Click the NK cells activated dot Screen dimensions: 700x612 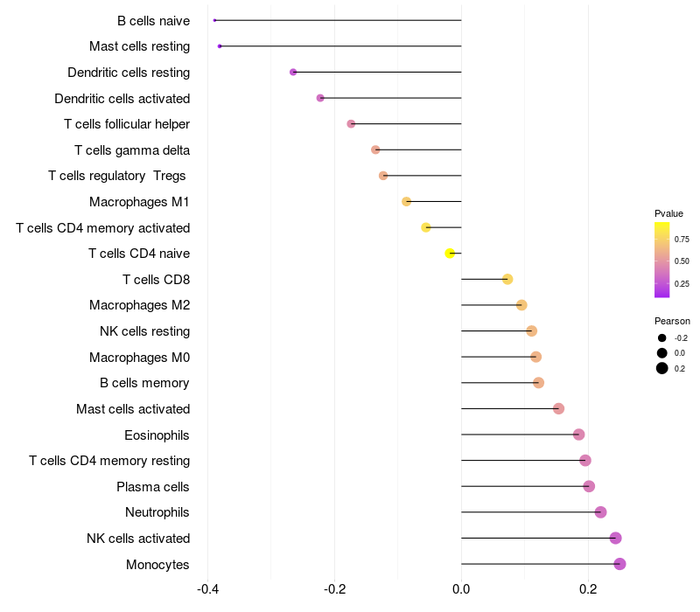click(615, 539)
